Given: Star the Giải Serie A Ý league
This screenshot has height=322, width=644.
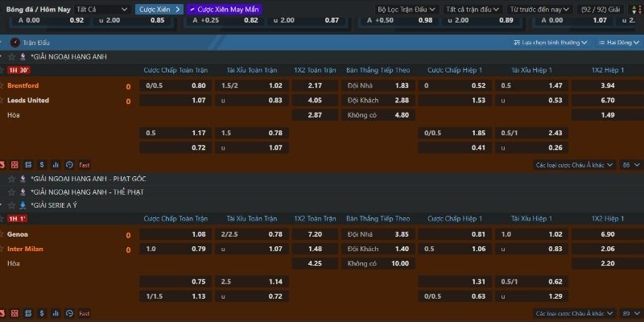Looking at the screenshot, I should tap(11, 204).
